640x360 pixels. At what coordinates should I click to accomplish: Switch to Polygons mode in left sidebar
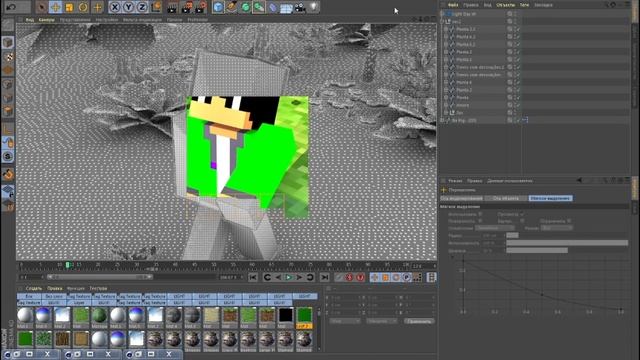[x=8, y=111]
